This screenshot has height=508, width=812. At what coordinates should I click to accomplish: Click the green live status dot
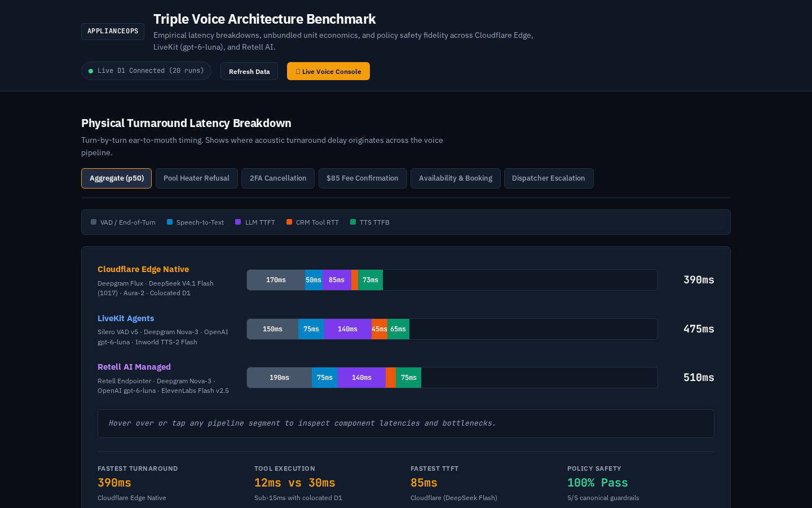[91, 71]
